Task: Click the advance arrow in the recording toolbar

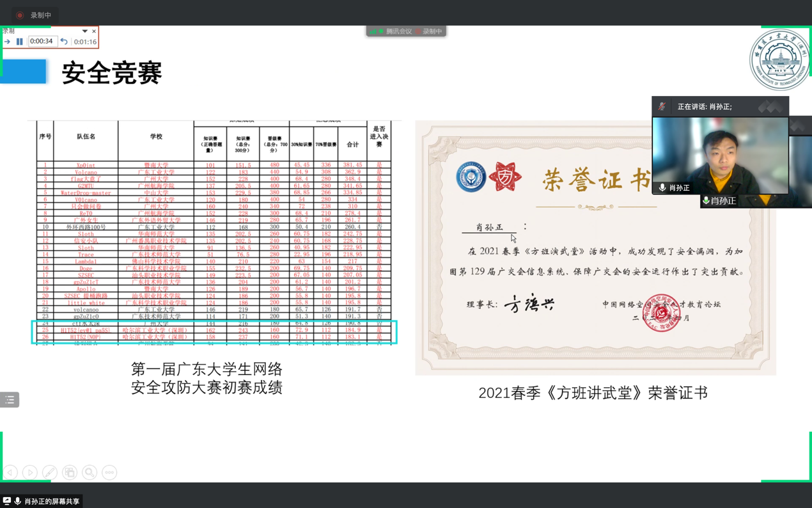Action: [x=7, y=42]
